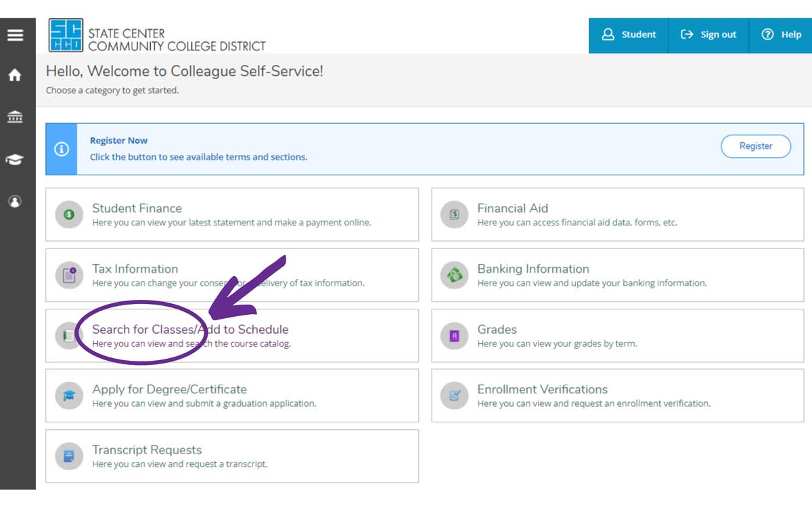Open the Financial Information bank icon

coord(15,118)
